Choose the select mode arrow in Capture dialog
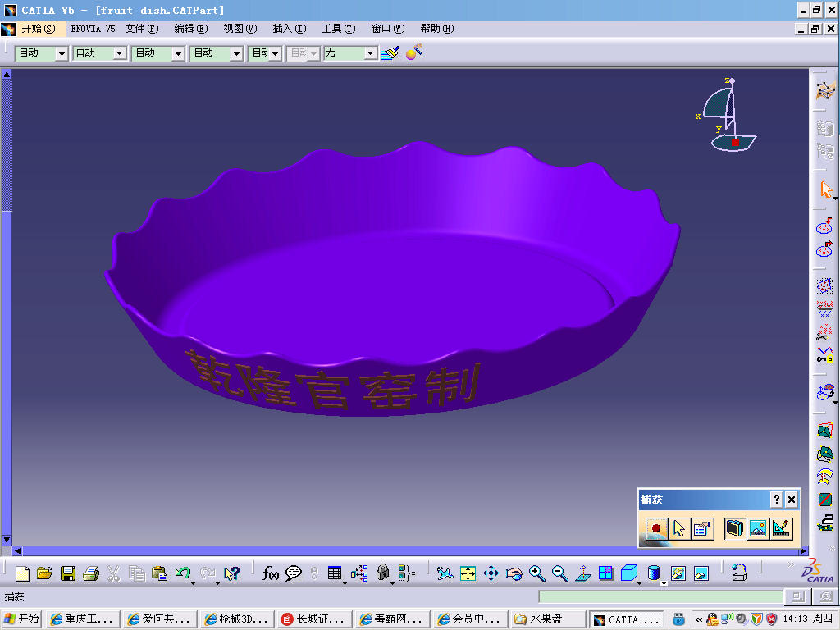The height and width of the screenshot is (630, 840). (678, 529)
